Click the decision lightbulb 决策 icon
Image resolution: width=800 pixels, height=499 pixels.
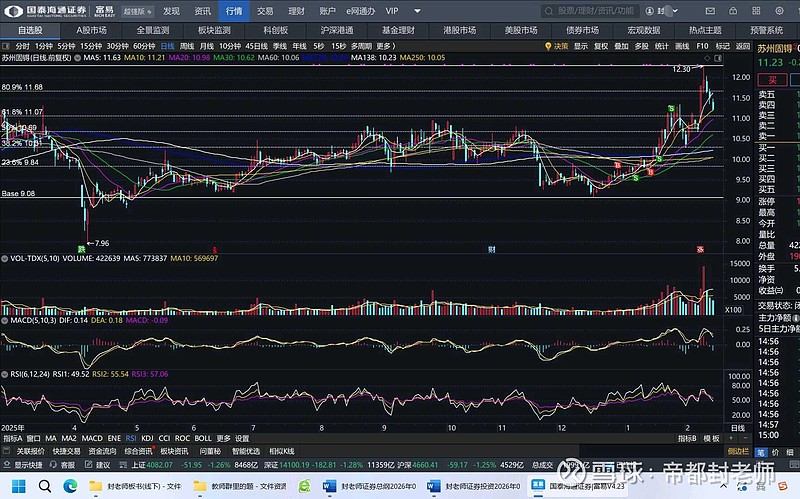[548, 46]
